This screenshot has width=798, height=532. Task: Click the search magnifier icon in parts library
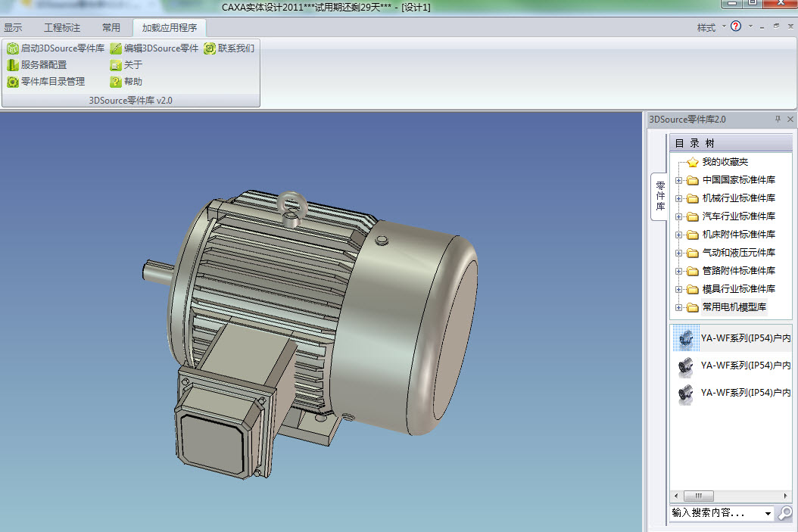pyautogui.click(x=785, y=513)
